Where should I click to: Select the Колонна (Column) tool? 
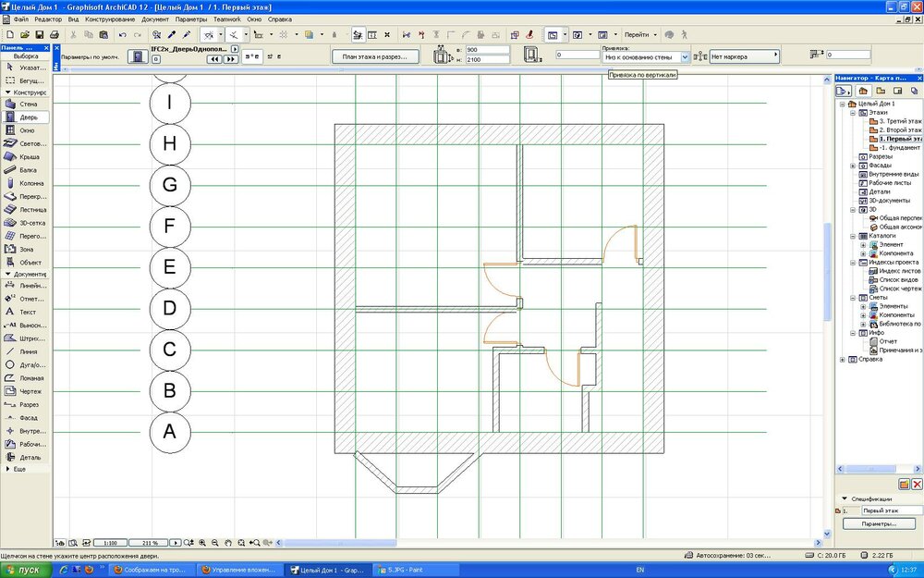coord(25,183)
